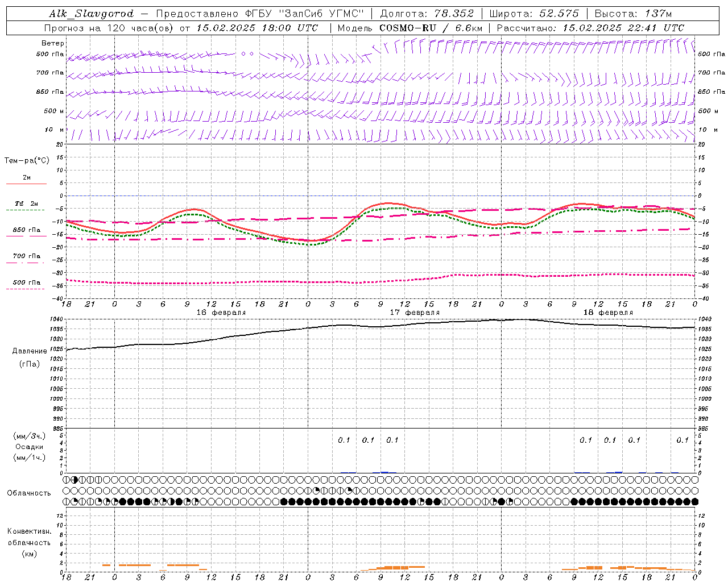Click the 18 февраля date label
The image size is (728, 582).
pos(608,313)
